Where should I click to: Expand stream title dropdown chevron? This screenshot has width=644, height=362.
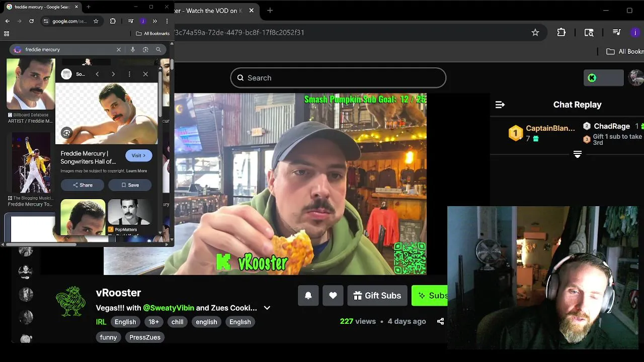tap(267, 308)
